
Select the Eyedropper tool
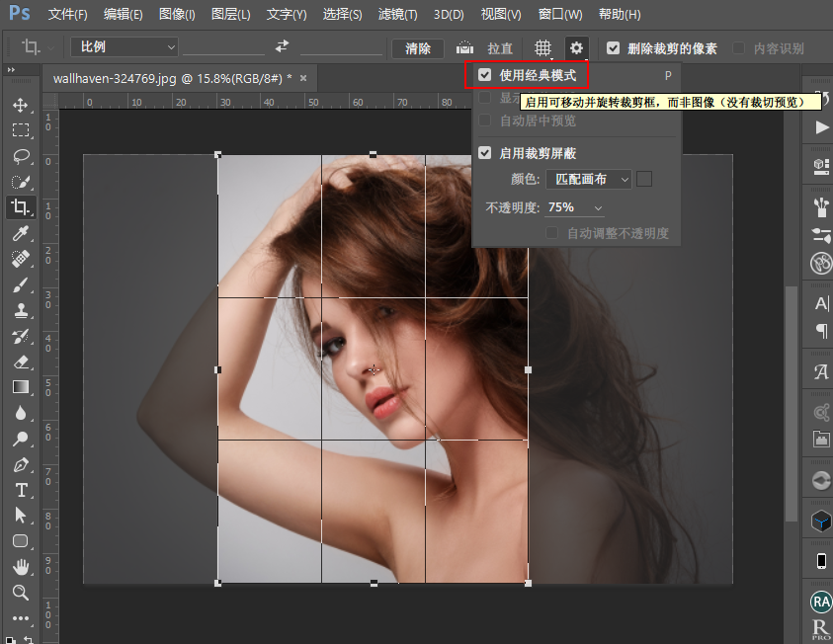click(22, 234)
